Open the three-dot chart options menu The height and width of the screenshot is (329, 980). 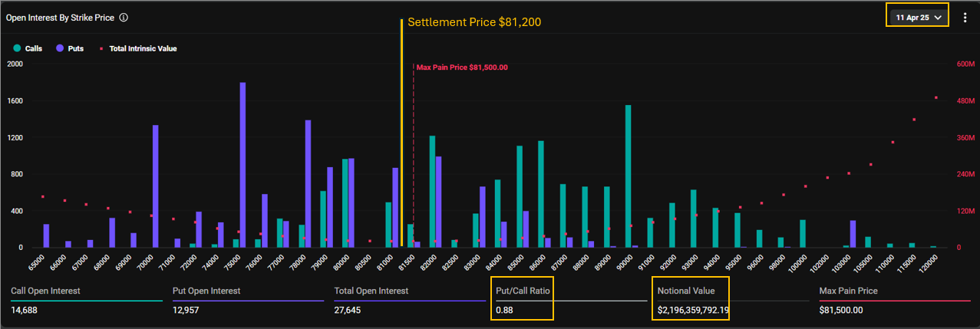(x=965, y=17)
